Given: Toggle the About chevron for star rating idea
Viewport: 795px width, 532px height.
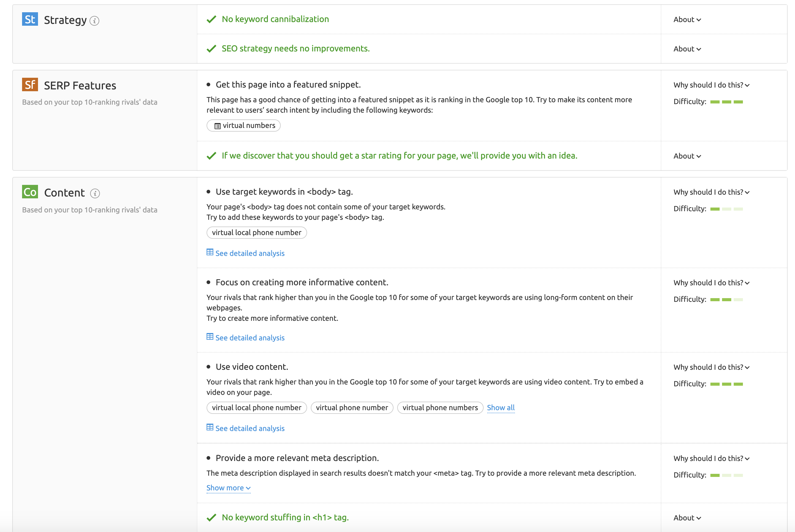Looking at the screenshot, I should (x=686, y=155).
